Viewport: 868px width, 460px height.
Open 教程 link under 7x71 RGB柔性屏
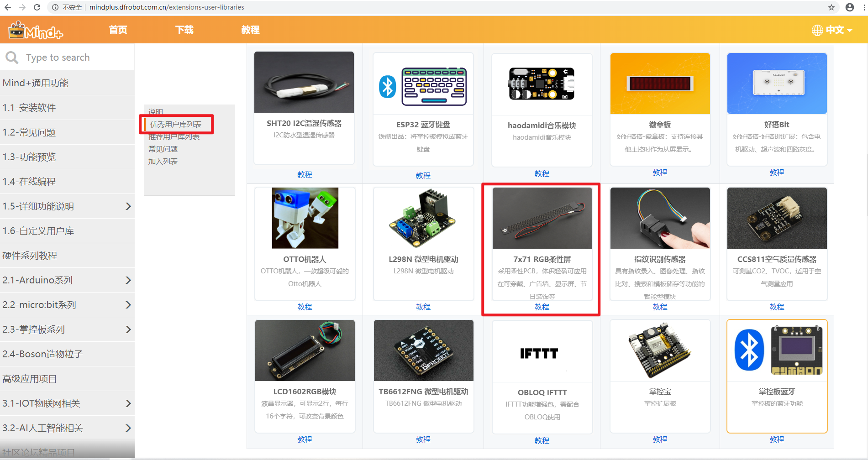pos(542,307)
